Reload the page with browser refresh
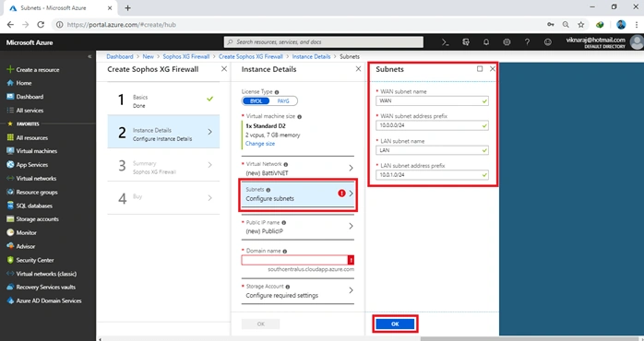 (41, 25)
